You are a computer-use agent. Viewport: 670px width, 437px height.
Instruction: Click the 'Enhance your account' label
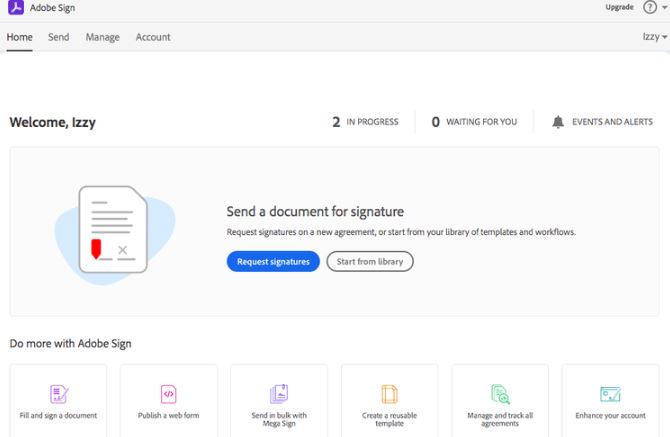point(610,415)
